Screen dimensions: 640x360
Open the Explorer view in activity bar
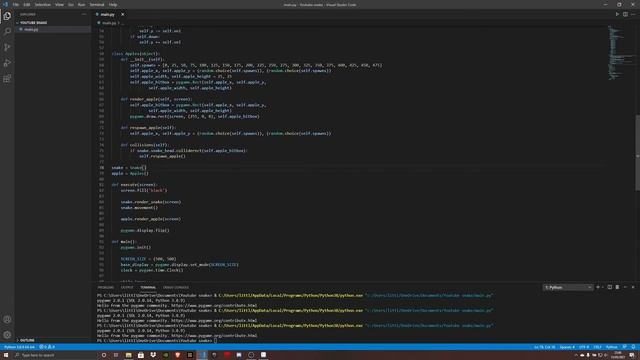[7, 16]
